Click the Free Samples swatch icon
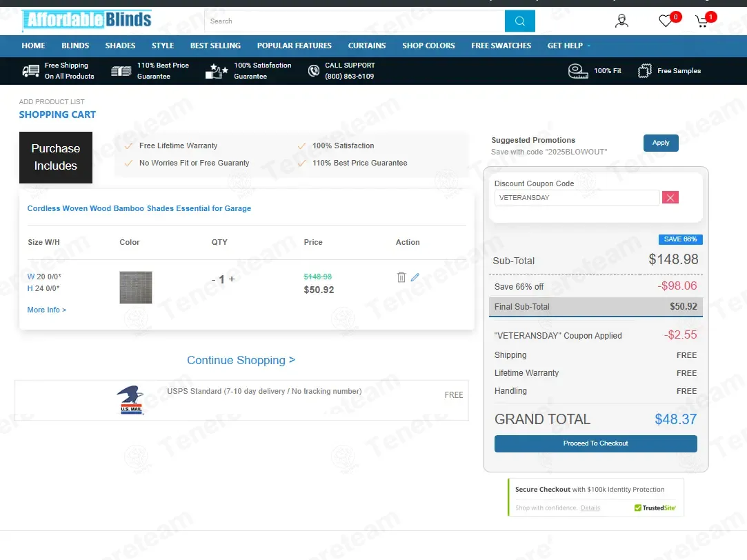Image resolution: width=747 pixels, height=560 pixels. click(x=645, y=71)
